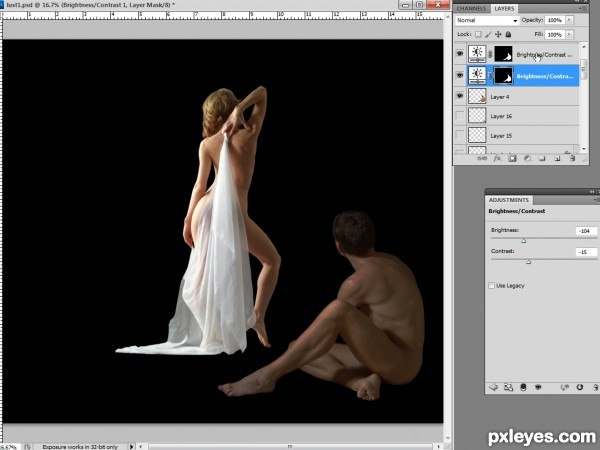
Task: Click top Brightness/Contrast layer mask link icon
Action: pos(490,54)
